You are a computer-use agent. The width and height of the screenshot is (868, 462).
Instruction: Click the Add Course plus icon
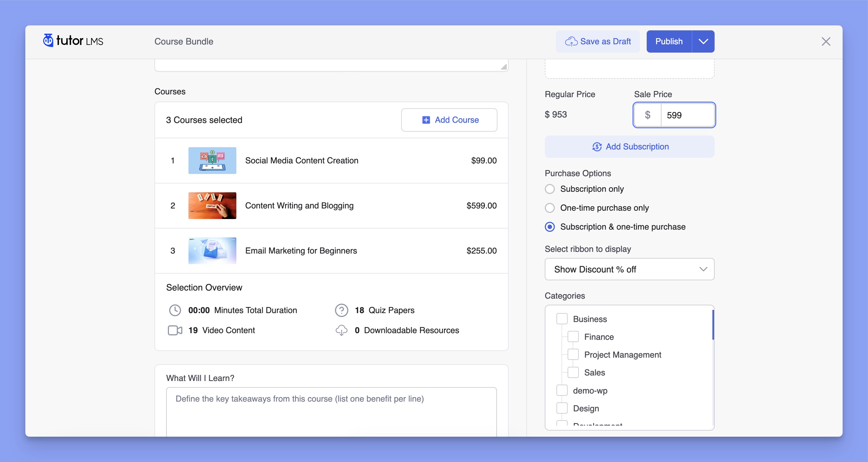(426, 120)
